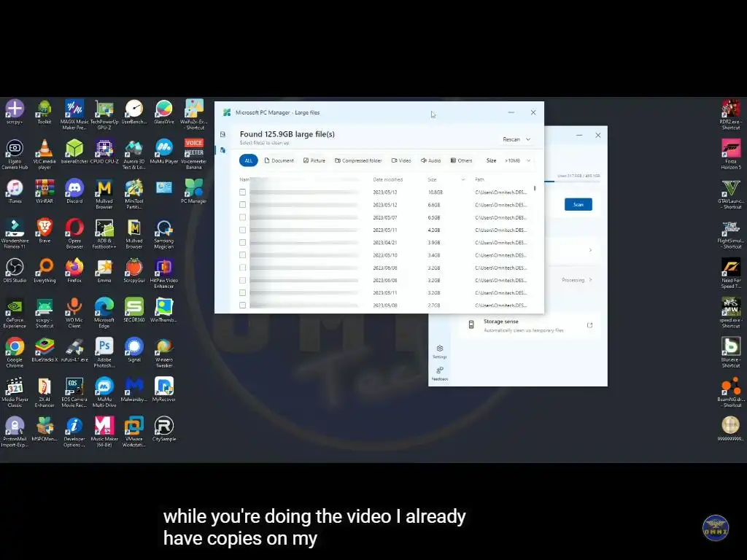Select checkbox for the 3.4GB file
The image size is (747, 560).
click(242, 255)
